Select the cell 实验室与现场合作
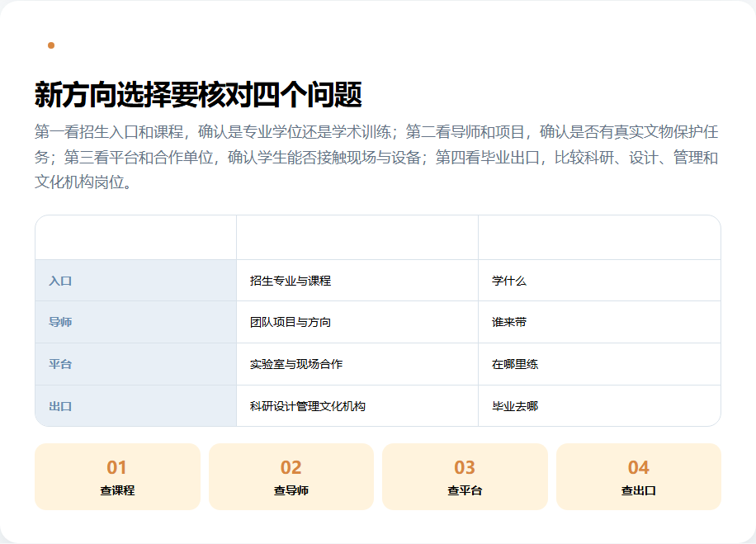The height and width of the screenshot is (544, 756). (x=357, y=364)
